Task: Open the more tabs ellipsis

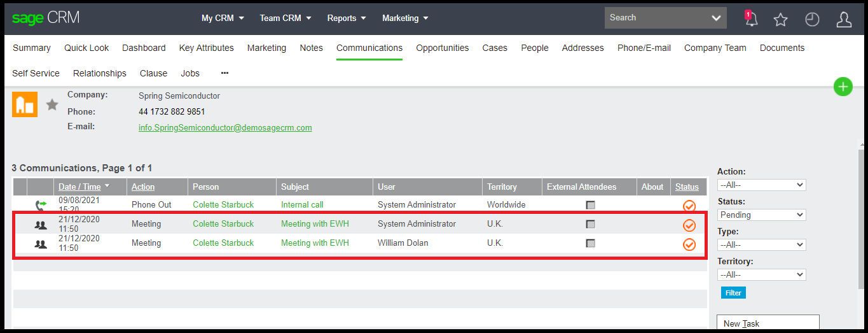Action: pyautogui.click(x=224, y=73)
